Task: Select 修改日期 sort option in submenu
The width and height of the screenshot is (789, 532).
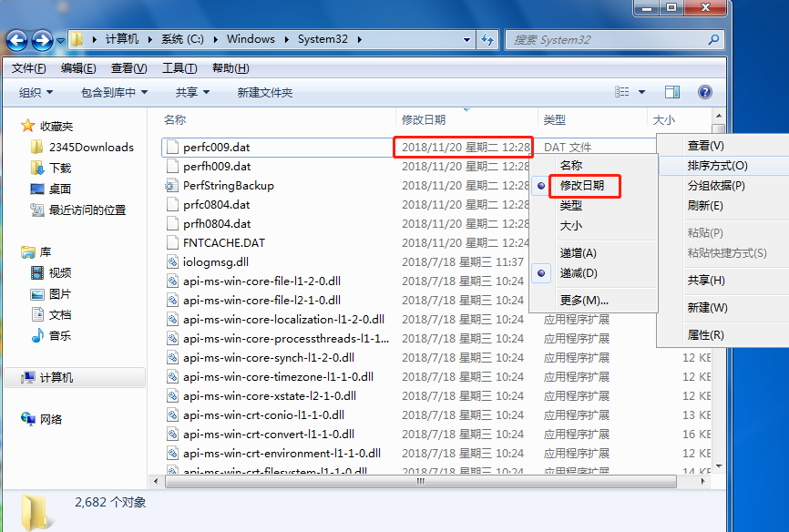Action: (x=582, y=185)
